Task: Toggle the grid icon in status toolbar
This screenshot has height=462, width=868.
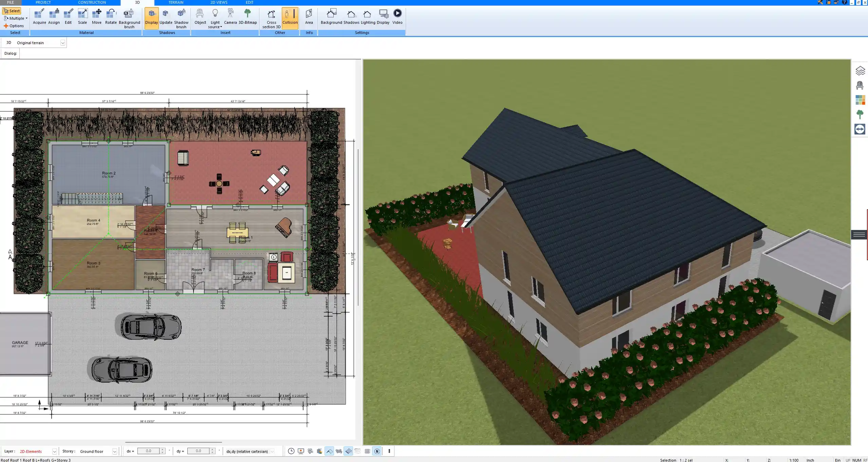Action: coord(367,451)
